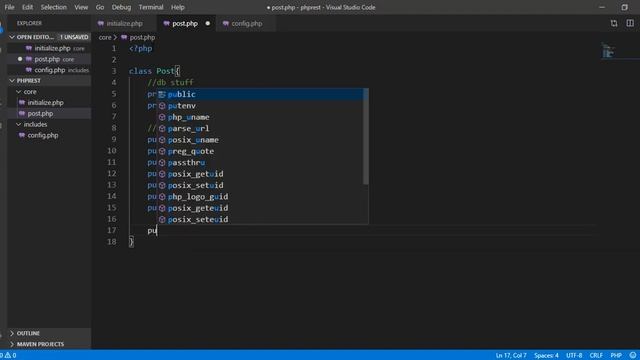Click the '//db stuff' comment
This screenshot has width=640, height=360.
tap(170, 82)
